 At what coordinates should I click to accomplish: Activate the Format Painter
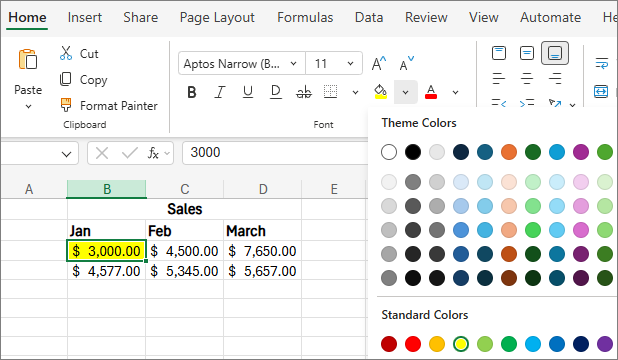(66, 105)
